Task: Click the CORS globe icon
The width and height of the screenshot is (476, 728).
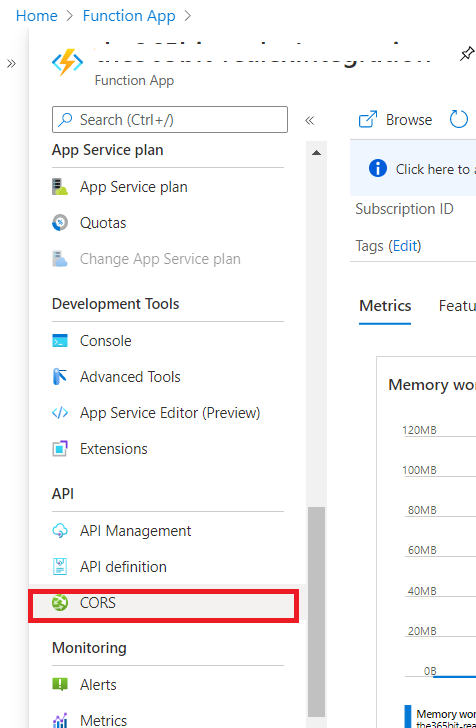Action: click(x=60, y=603)
